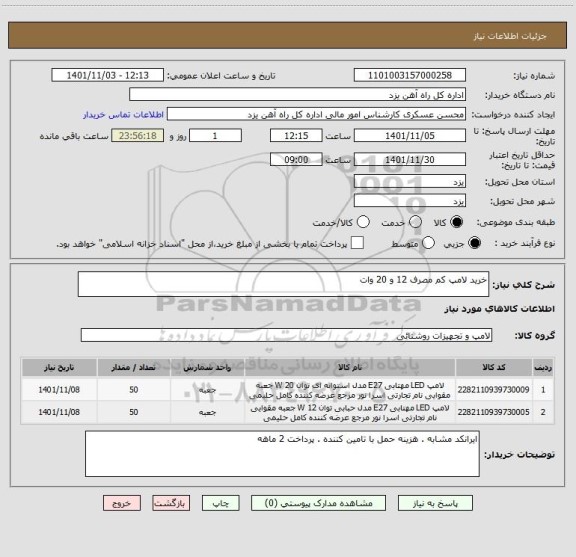Image resolution: width=576 pixels, height=557 pixels.
Task: Click the بازگشت back button
Action: click(171, 503)
